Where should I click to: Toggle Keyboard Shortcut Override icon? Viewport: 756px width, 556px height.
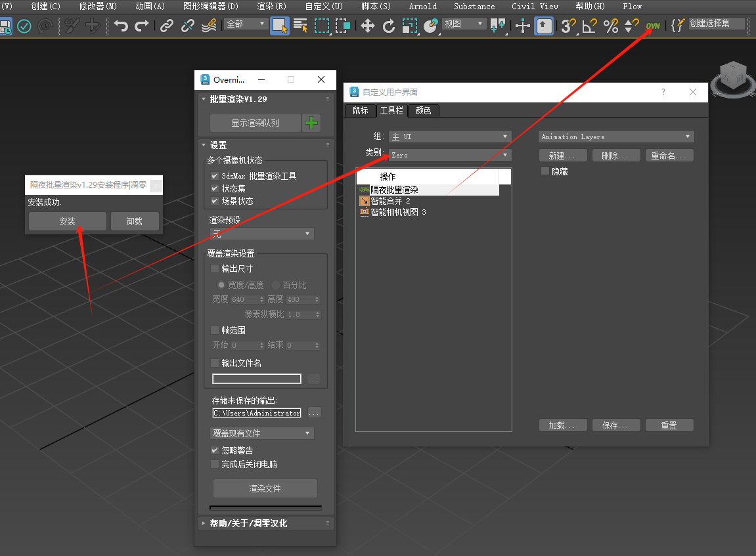(x=544, y=25)
